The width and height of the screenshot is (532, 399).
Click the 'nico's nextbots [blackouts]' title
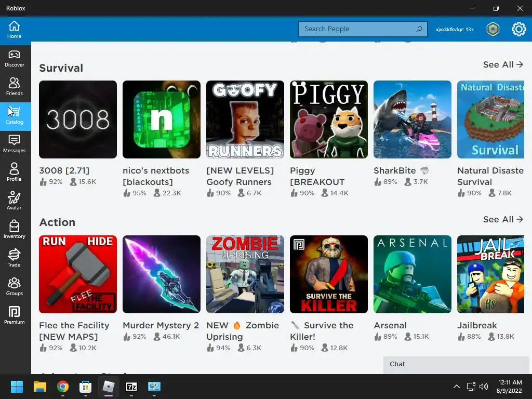pos(156,176)
